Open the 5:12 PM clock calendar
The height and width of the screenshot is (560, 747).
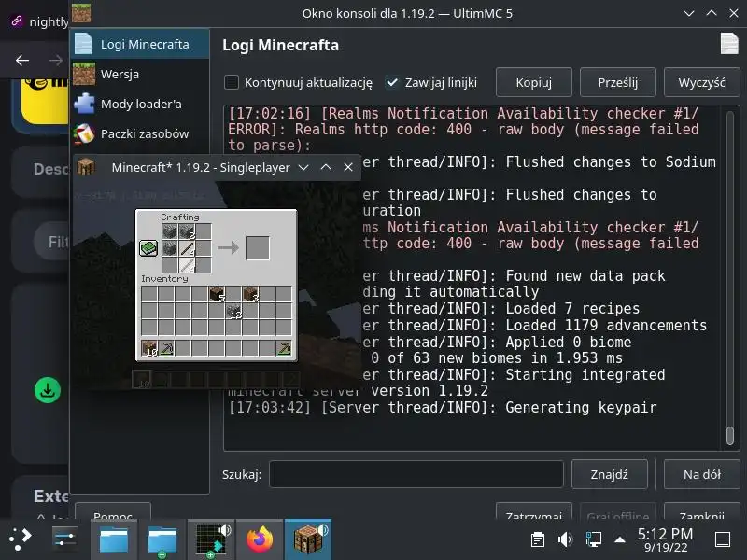pos(665,539)
